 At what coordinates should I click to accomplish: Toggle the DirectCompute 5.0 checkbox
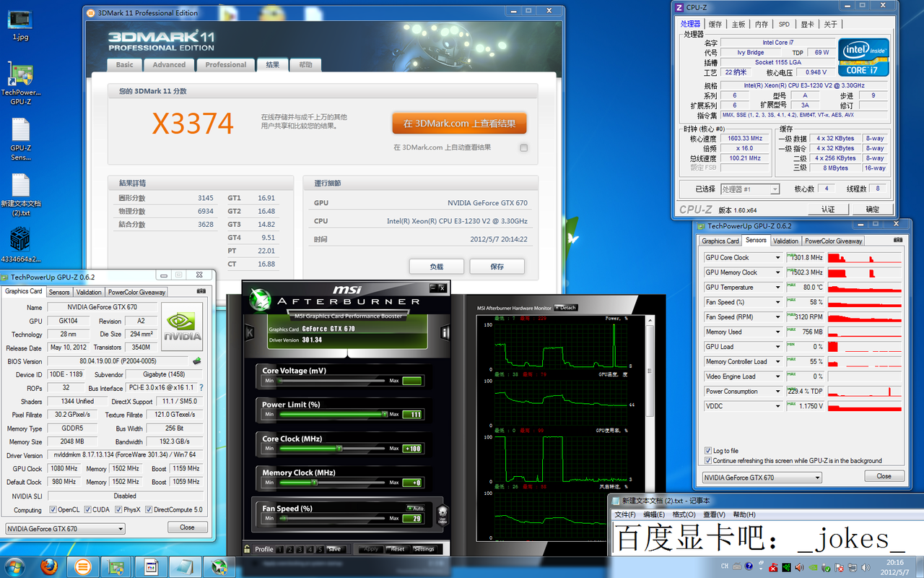149,510
